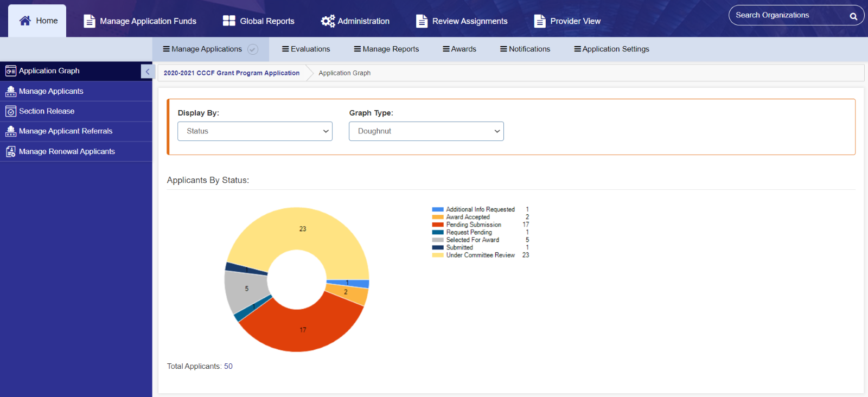Click the Manage Application Funds document icon

point(90,21)
